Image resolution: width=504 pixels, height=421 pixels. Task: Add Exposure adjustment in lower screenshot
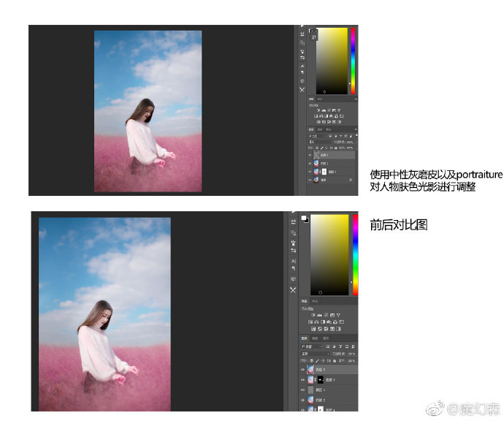(x=332, y=315)
